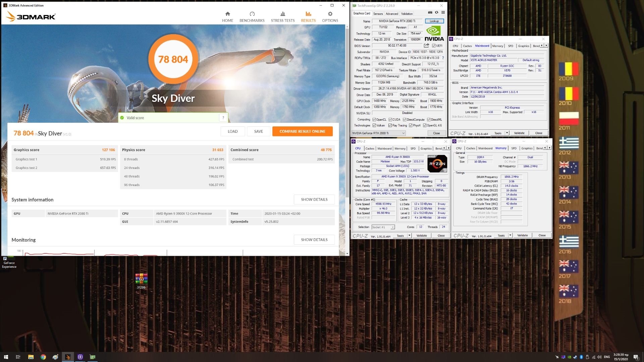Toggle the OpenGL 4.6 checkbox
Screen dimensions: 644x362
pos(425,125)
